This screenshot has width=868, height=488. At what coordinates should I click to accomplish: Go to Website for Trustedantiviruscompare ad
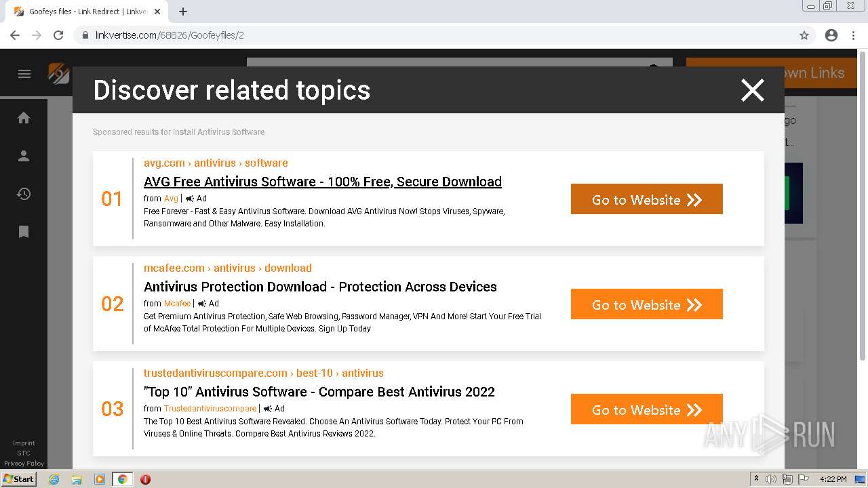point(647,409)
